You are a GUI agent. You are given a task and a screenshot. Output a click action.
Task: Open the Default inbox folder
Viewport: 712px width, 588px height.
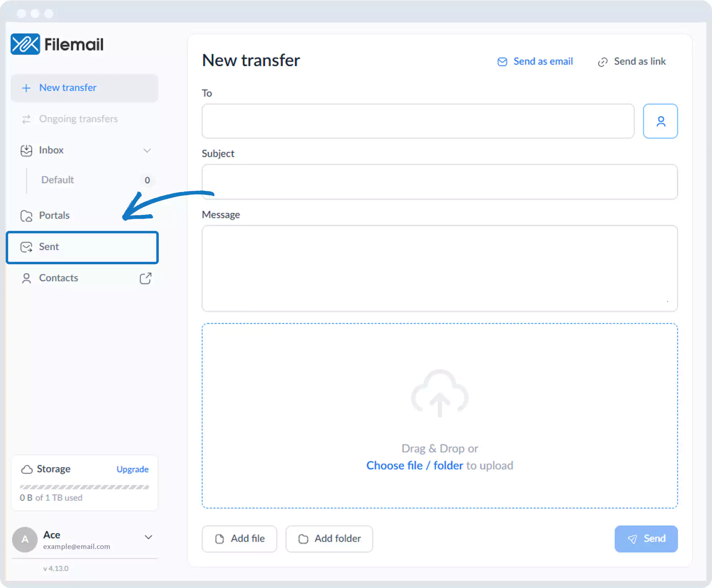[58, 180]
